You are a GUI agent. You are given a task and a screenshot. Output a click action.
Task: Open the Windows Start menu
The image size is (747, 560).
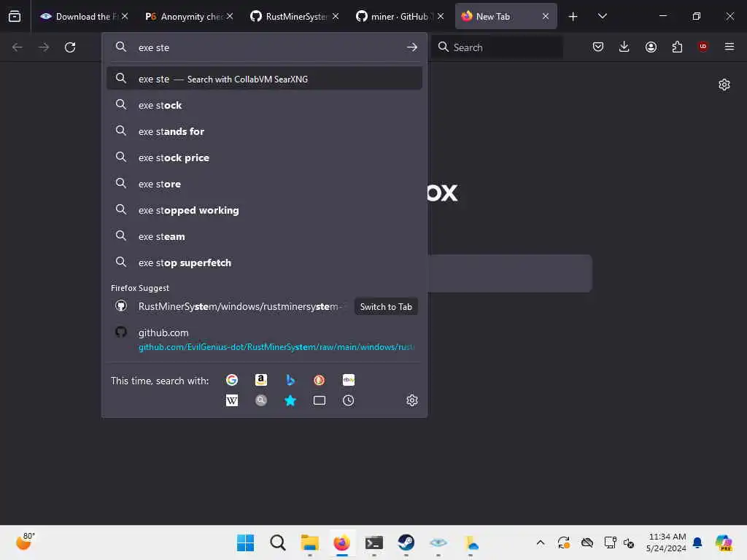(246, 542)
